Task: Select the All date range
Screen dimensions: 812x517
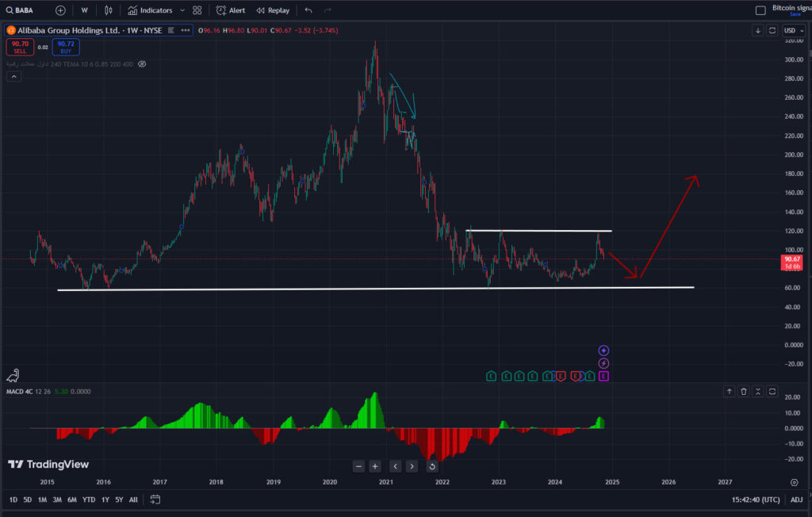Action: [133, 500]
